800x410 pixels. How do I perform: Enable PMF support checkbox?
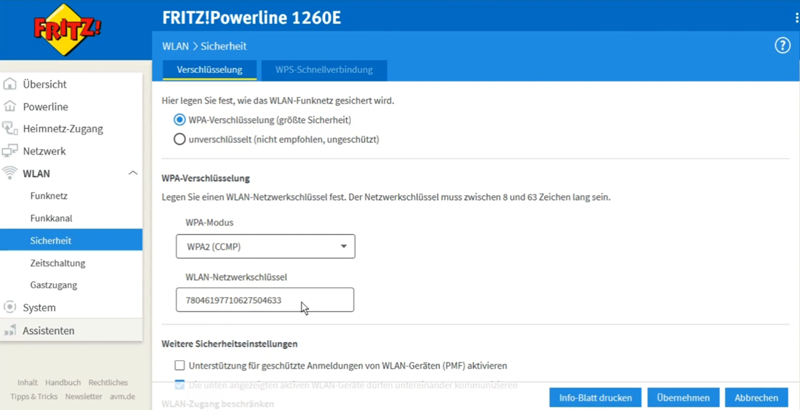pos(179,365)
